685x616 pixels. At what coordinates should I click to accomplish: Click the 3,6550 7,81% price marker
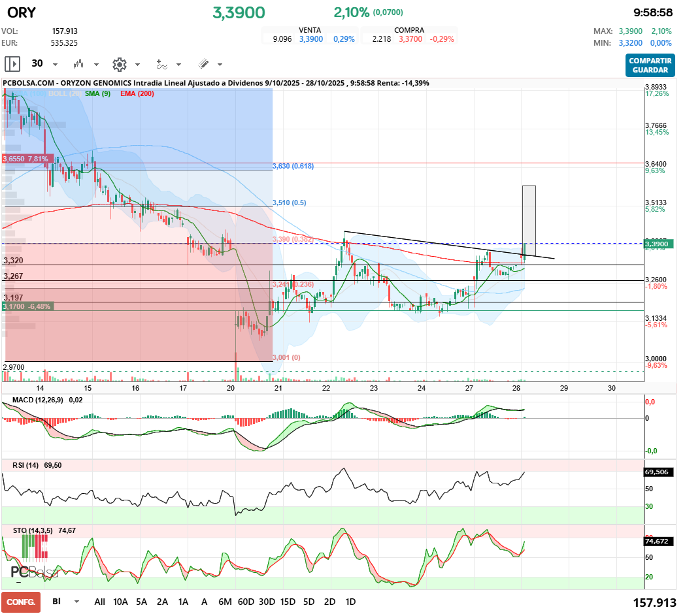tap(28, 159)
